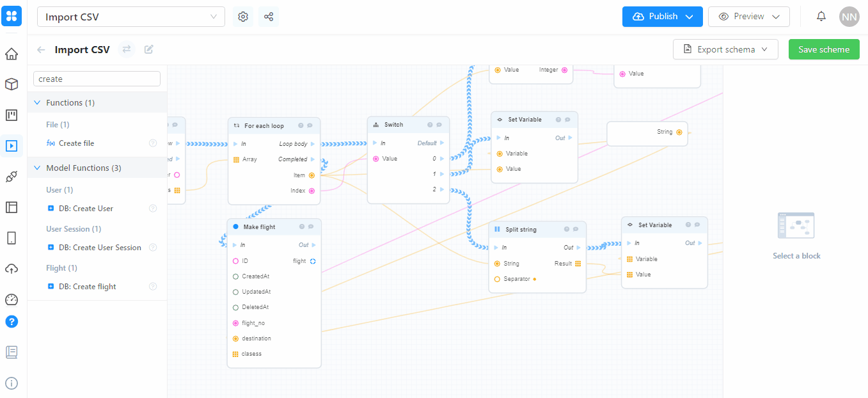Click the edit pencil icon next to Import CSV
The image size is (868, 398).
click(x=149, y=49)
